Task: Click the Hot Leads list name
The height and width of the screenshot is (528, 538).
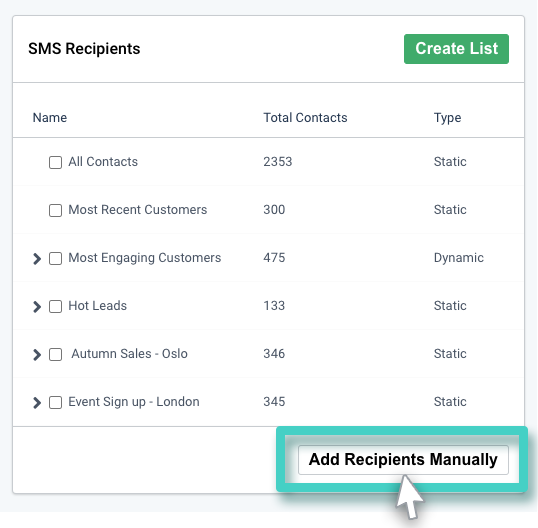Action: [97, 306]
